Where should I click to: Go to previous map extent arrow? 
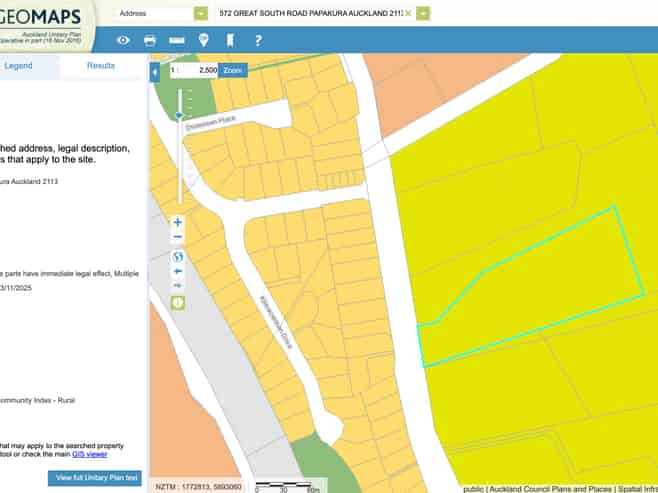178,271
